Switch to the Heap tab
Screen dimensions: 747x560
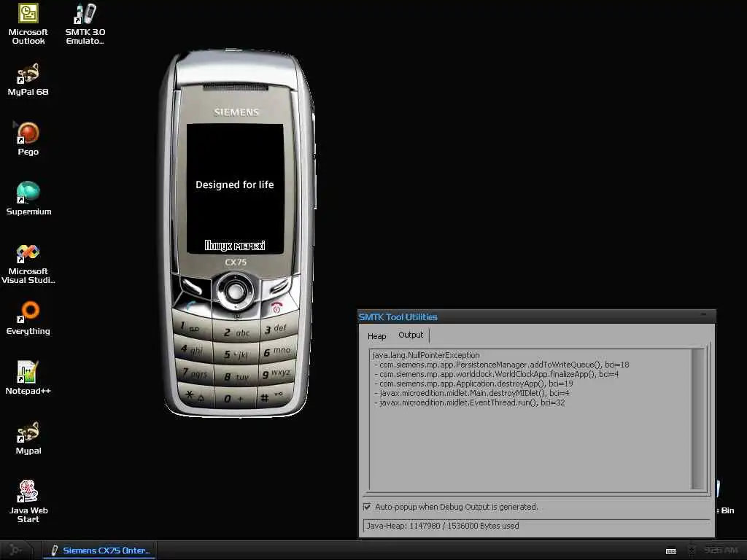[377, 336]
